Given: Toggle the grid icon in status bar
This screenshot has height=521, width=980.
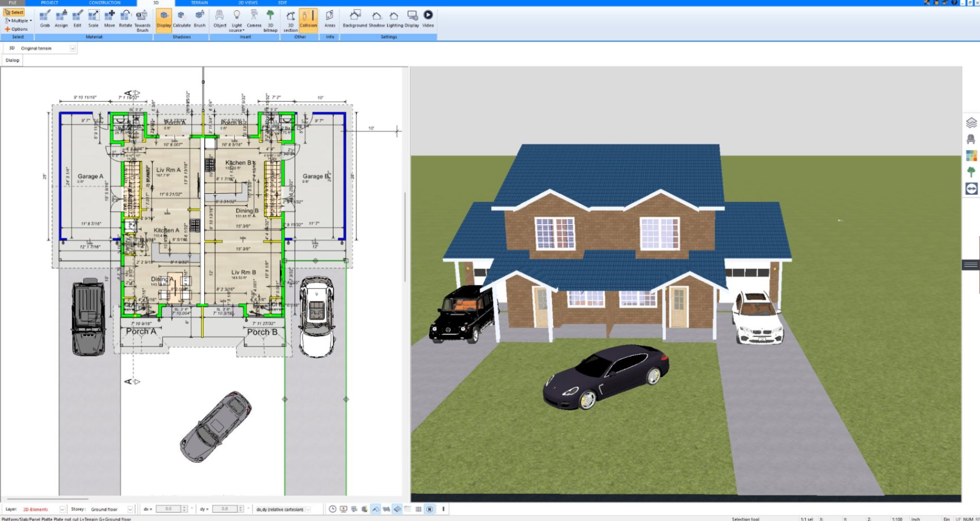Looking at the screenshot, I should click(x=419, y=509).
